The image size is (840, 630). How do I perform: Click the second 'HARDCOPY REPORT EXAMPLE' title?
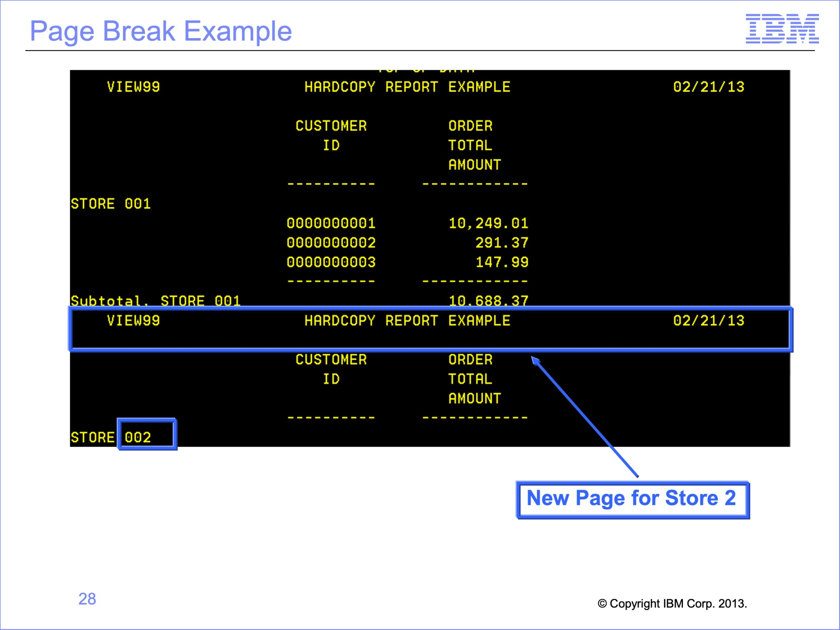pos(407,321)
